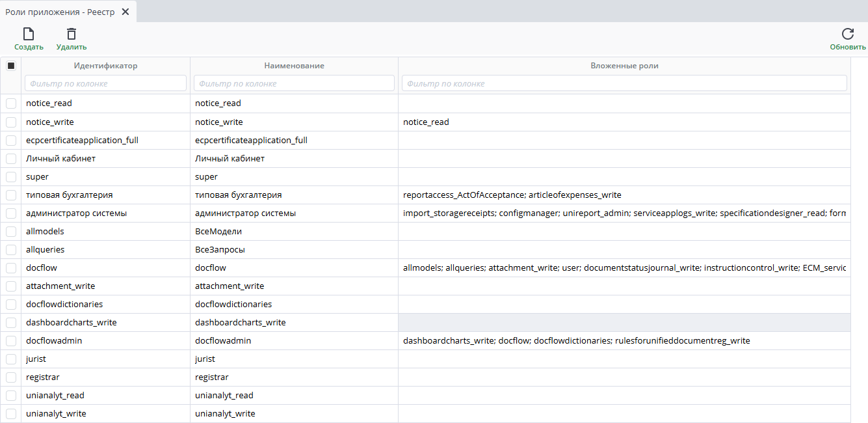Click the Вложенные роли column header
The height and width of the screenshot is (423, 868).
(x=624, y=66)
